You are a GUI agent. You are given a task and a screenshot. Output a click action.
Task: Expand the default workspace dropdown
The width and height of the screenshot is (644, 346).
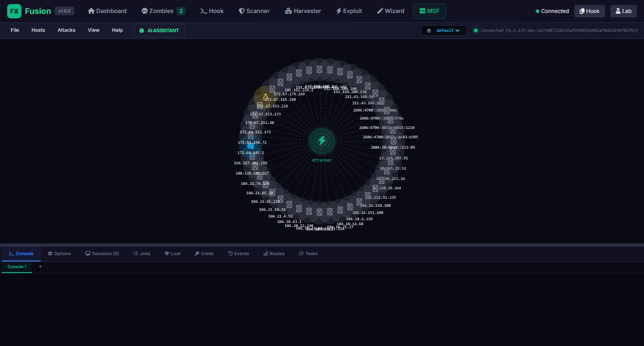[444, 30]
